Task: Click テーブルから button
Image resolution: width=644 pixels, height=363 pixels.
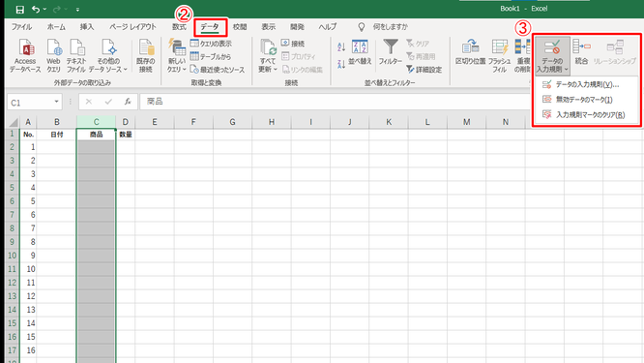Action: pyautogui.click(x=210, y=56)
